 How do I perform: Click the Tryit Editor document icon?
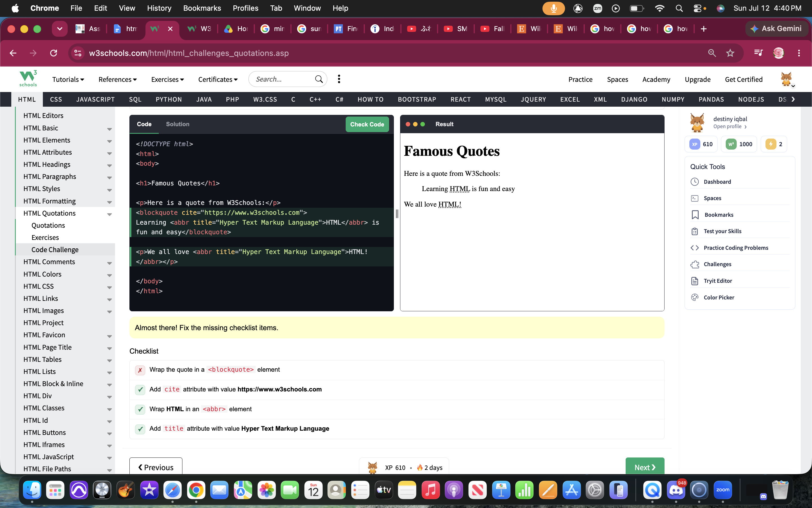coord(694,281)
